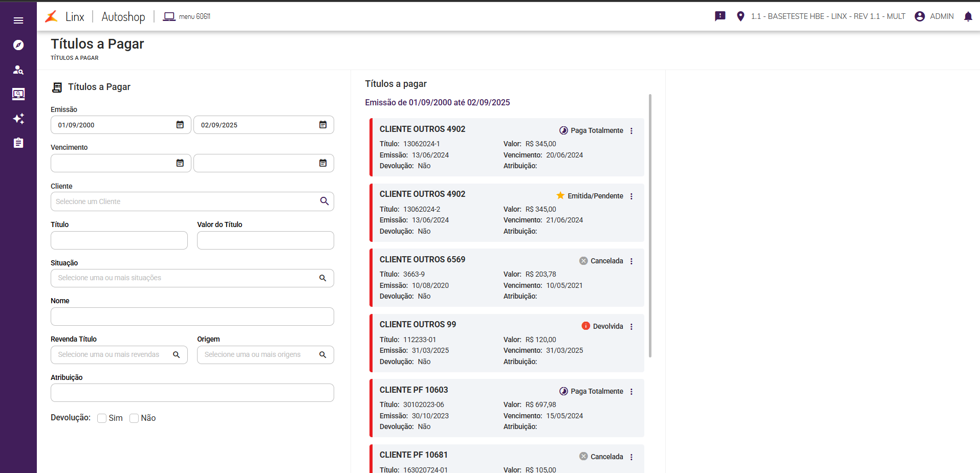Open the Situação selection dropdown
Image resolution: width=980 pixels, height=473 pixels.
pos(192,278)
